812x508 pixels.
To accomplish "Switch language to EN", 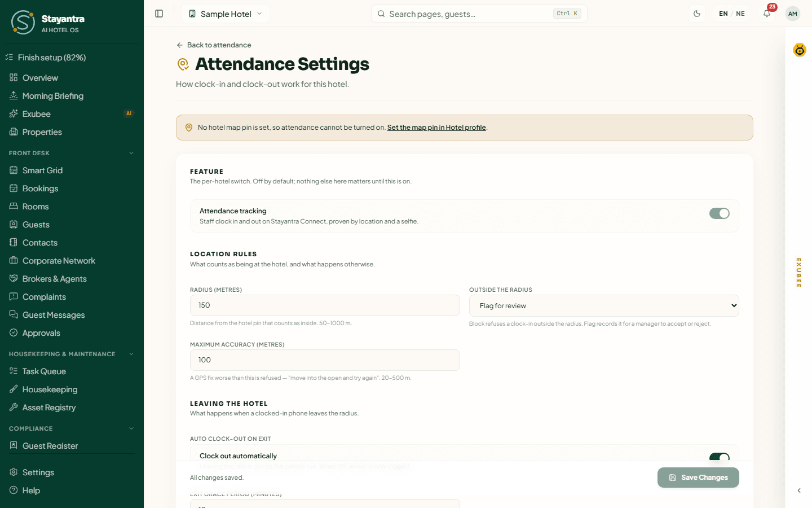I will click(723, 14).
